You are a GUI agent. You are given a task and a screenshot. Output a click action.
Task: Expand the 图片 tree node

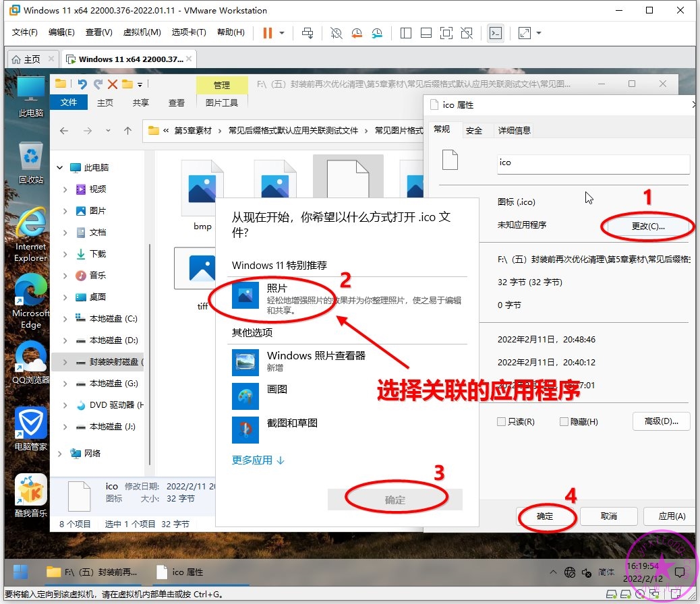(x=65, y=211)
